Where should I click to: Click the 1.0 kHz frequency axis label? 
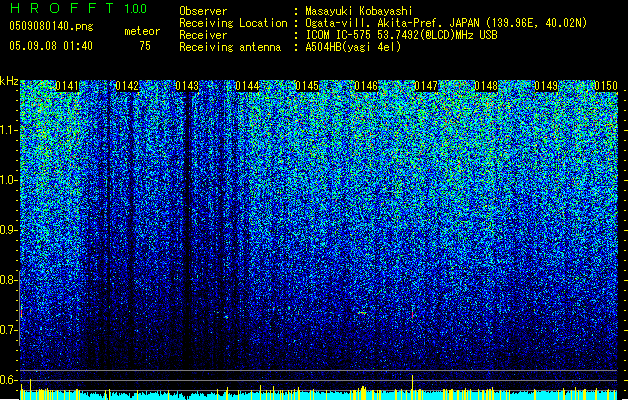point(9,180)
